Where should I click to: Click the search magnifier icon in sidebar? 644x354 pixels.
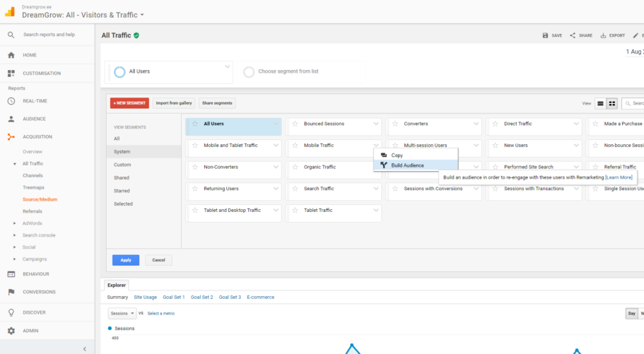[11, 35]
